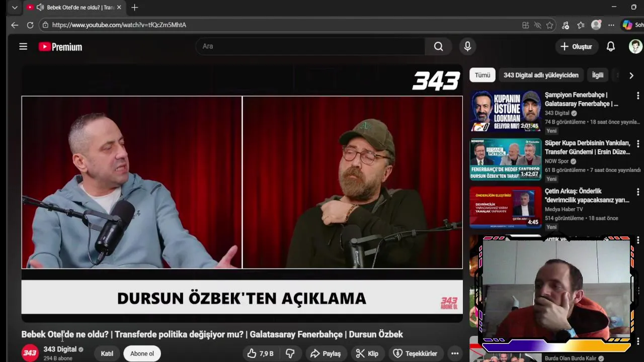The height and width of the screenshot is (362, 644).
Task: Subscribe with Abone ol button
Action: (142, 353)
